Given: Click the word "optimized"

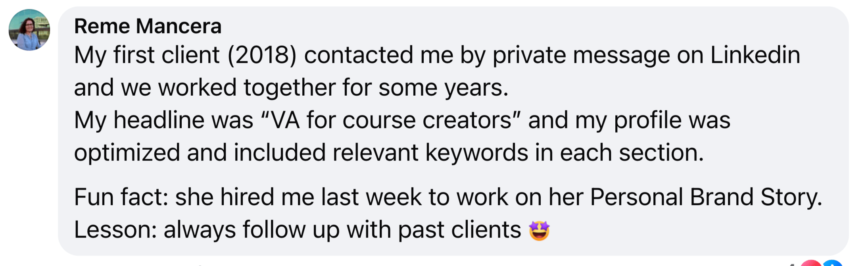Looking at the screenshot, I should (127, 153).
